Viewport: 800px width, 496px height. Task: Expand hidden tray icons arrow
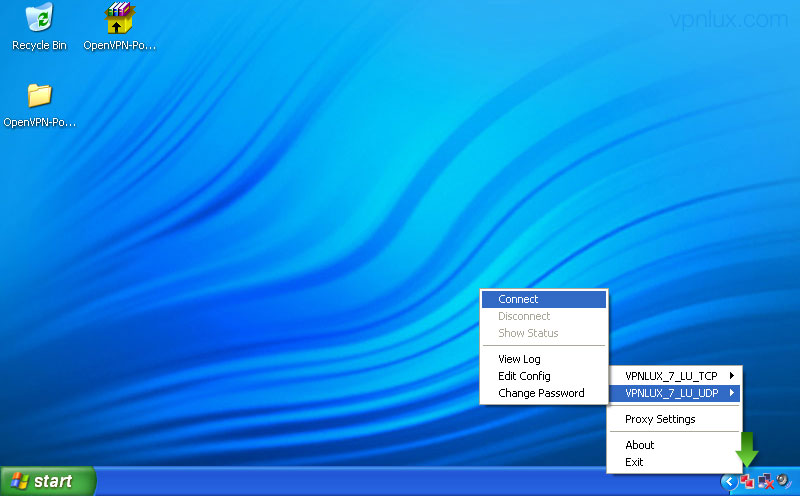[x=729, y=481]
